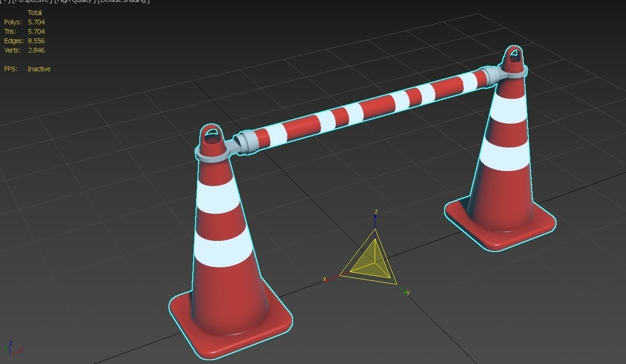Click the Edges value '8.556'
This screenshot has width=626, height=364.
(x=36, y=41)
